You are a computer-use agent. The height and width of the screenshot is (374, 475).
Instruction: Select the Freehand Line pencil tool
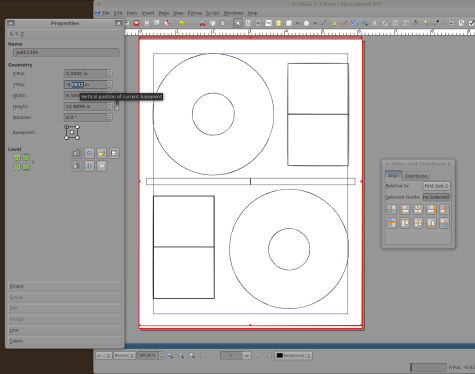coord(344,23)
